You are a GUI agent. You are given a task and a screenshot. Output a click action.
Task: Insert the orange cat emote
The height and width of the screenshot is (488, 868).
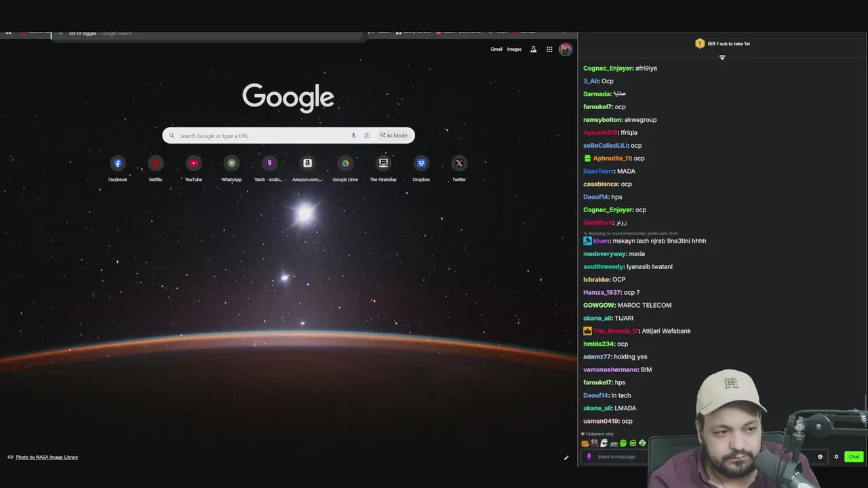click(x=585, y=443)
